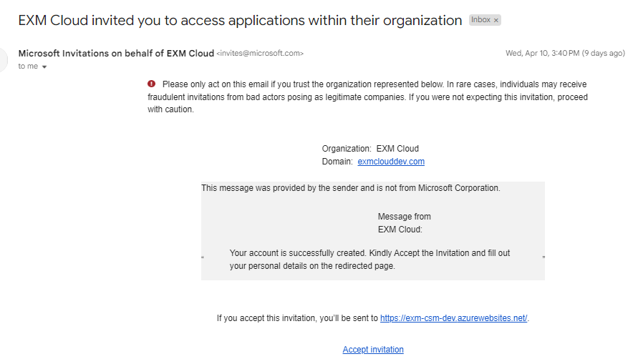The width and height of the screenshot is (638, 364).
Task: Click the sender address invites@microsoft.com
Action: 260,53
